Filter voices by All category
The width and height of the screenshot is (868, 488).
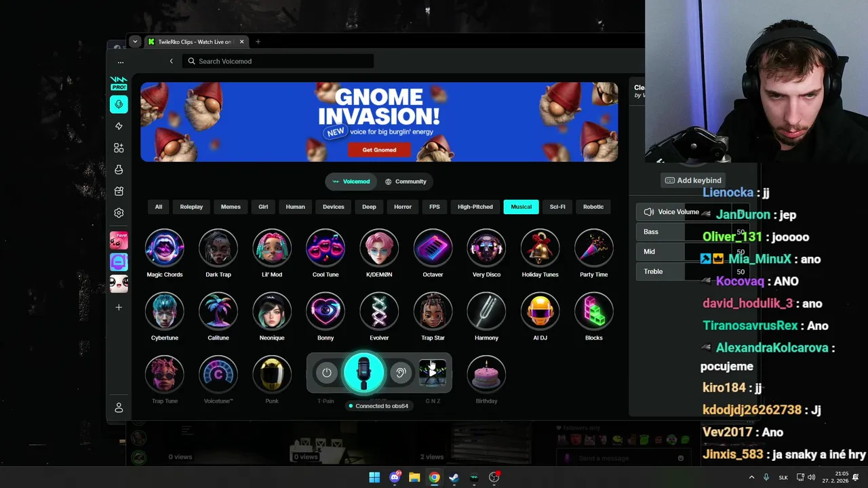tap(159, 207)
